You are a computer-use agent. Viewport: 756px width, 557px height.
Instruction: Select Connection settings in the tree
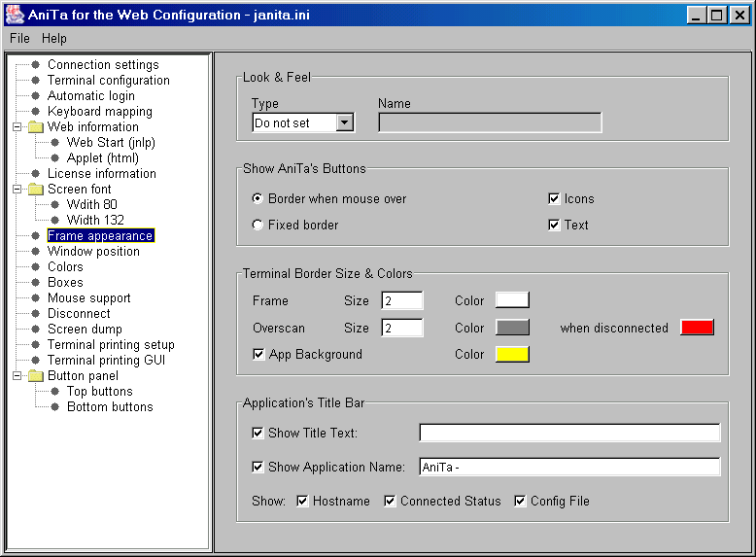(x=103, y=64)
